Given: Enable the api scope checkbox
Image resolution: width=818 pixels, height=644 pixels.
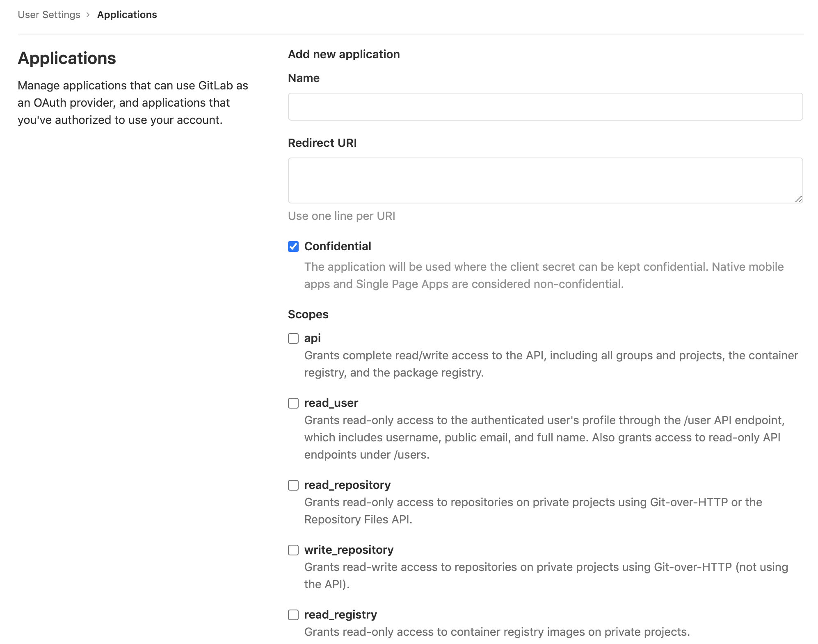Looking at the screenshot, I should [x=293, y=338].
